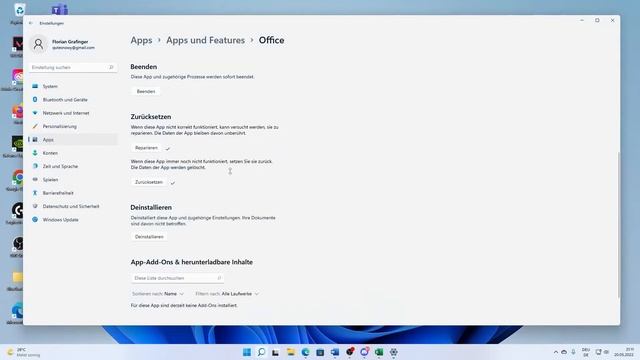Open the OneDrive cloud tray icon
Viewport: 640px width, 360px height.
coord(564,352)
